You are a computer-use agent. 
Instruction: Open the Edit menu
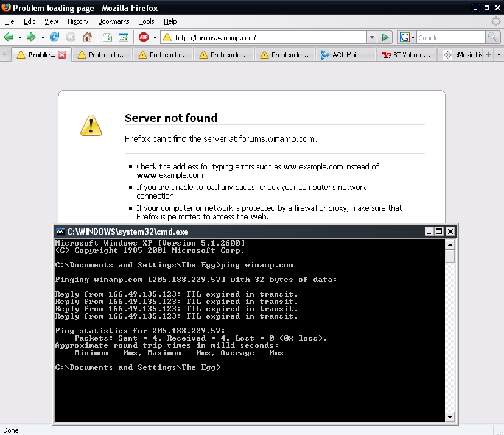(29, 21)
